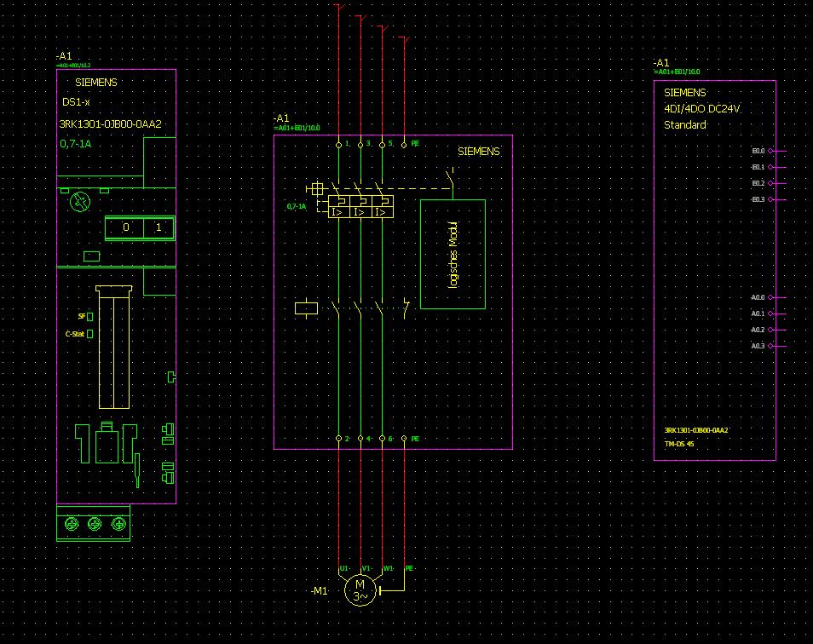Select the manual actuator crosshair symbol
Viewport: 813px width, 644px height.
point(317,189)
